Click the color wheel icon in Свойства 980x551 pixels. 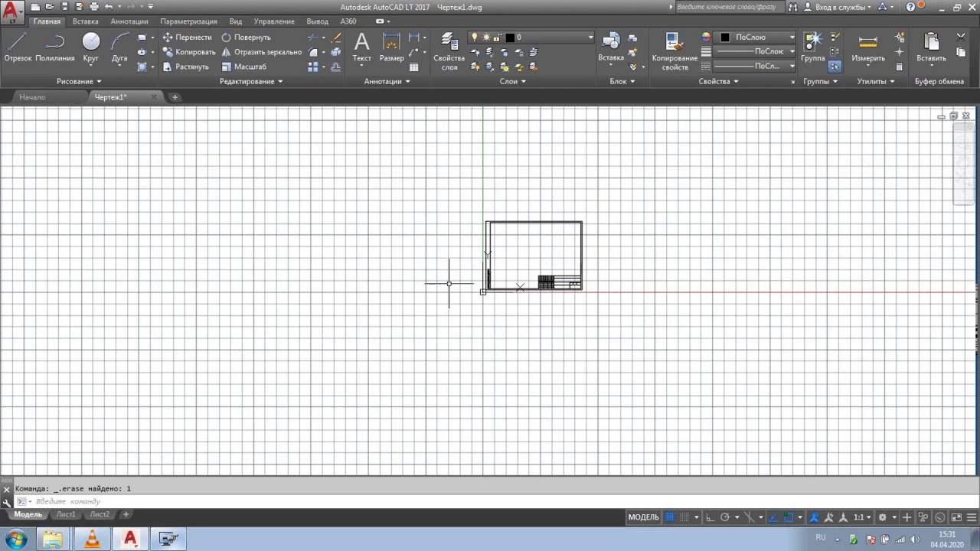pyautogui.click(x=706, y=37)
